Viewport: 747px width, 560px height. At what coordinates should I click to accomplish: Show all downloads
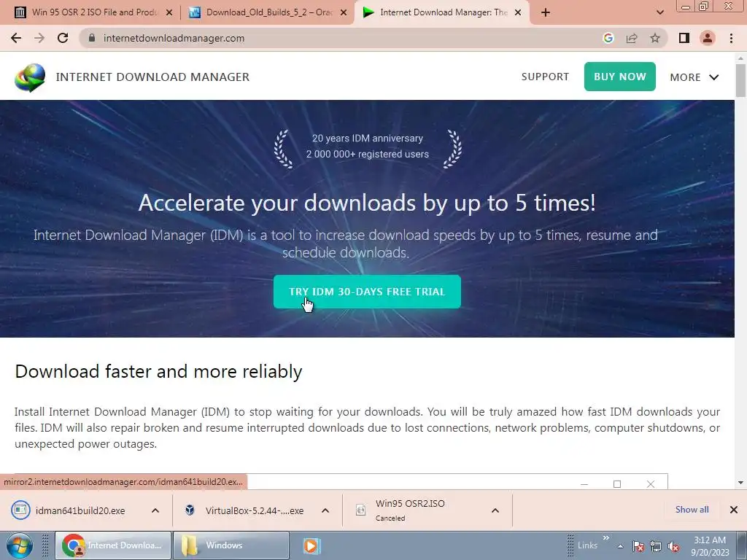click(x=692, y=510)
